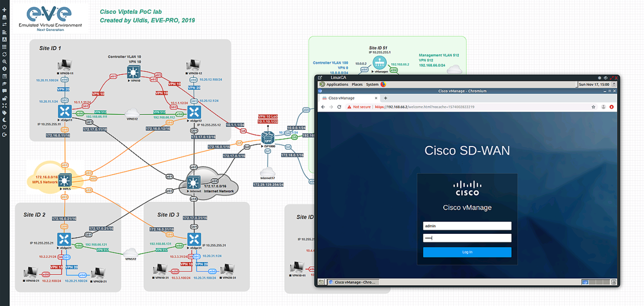
Task: Select the vEdge11 router node
Action: pos(65,112)
